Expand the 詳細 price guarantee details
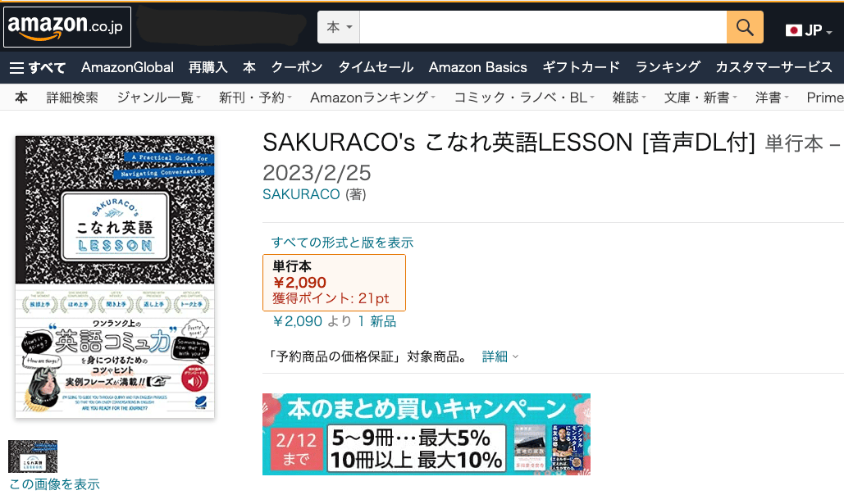Image resolution: width=844 pixels, height=504 pixels. click(x=500, y=356)
